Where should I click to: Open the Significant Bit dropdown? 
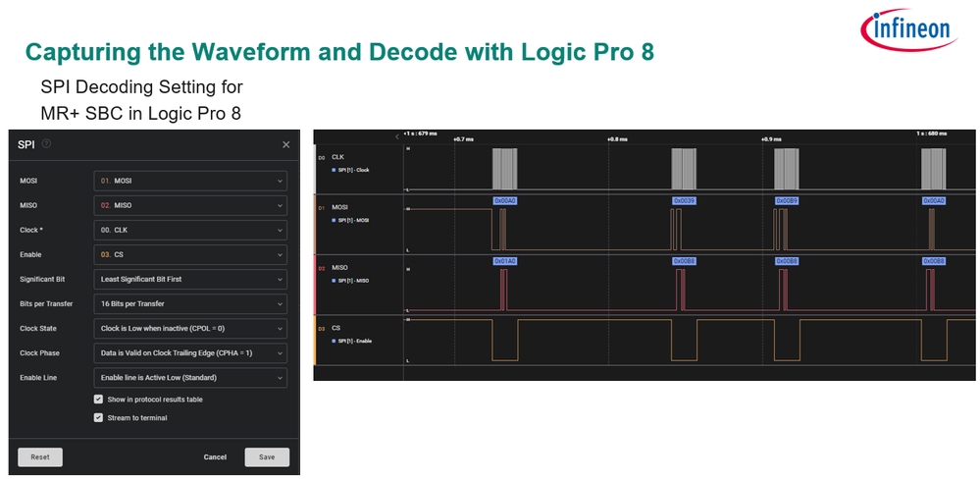pyautogui.click(x=191, y=279)
